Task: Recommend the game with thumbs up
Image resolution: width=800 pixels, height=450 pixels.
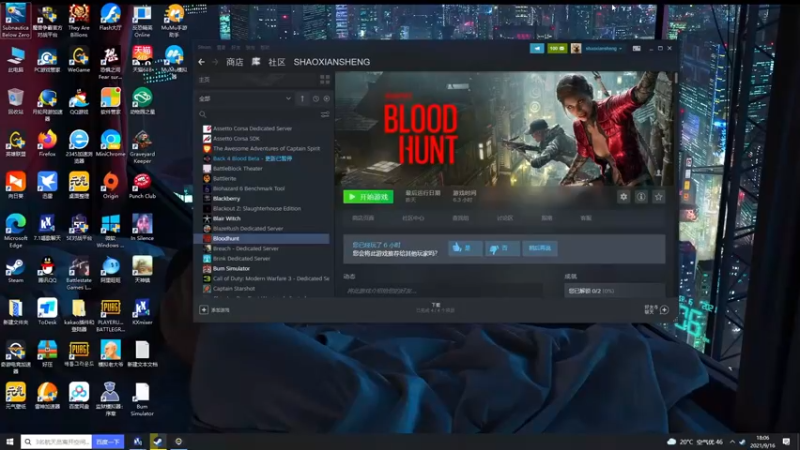Action: 465,248
